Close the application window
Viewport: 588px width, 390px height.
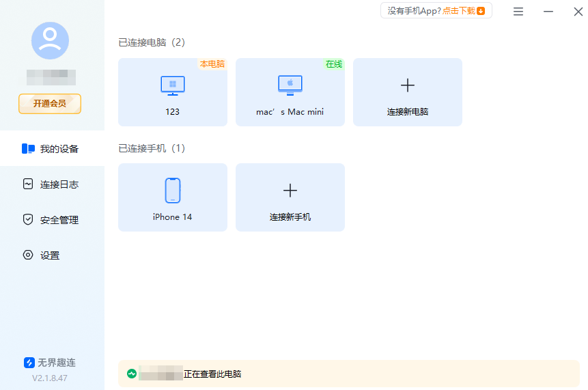point(578,12)
